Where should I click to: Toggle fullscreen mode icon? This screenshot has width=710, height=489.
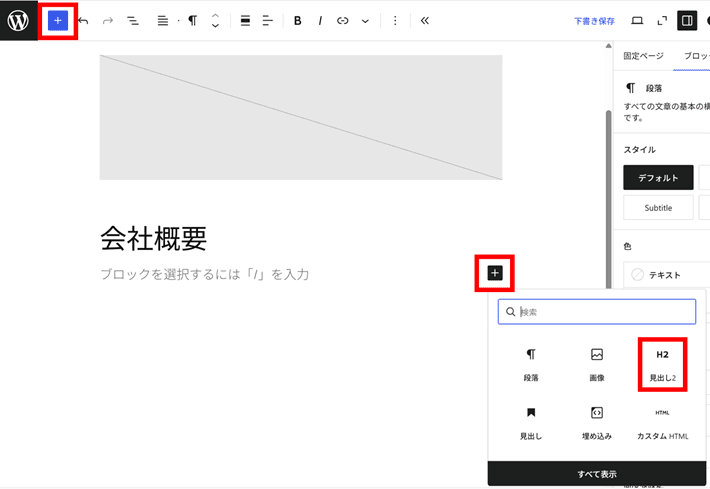(x=662, y=21)
